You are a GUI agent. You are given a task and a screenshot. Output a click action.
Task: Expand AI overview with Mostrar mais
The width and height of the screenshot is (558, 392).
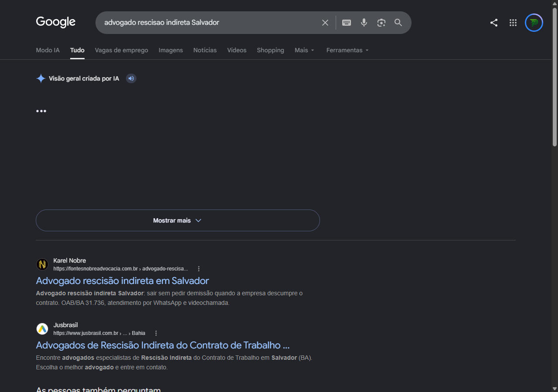pos(178,220)
